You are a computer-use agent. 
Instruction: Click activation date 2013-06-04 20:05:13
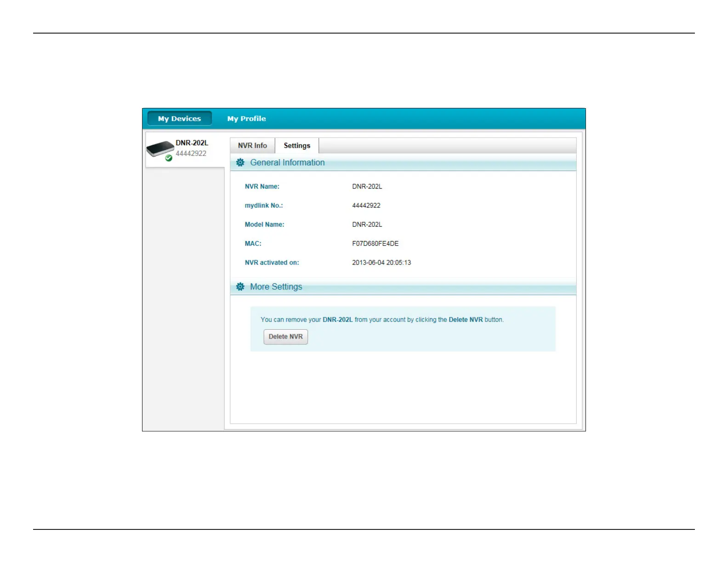[381, 263]
